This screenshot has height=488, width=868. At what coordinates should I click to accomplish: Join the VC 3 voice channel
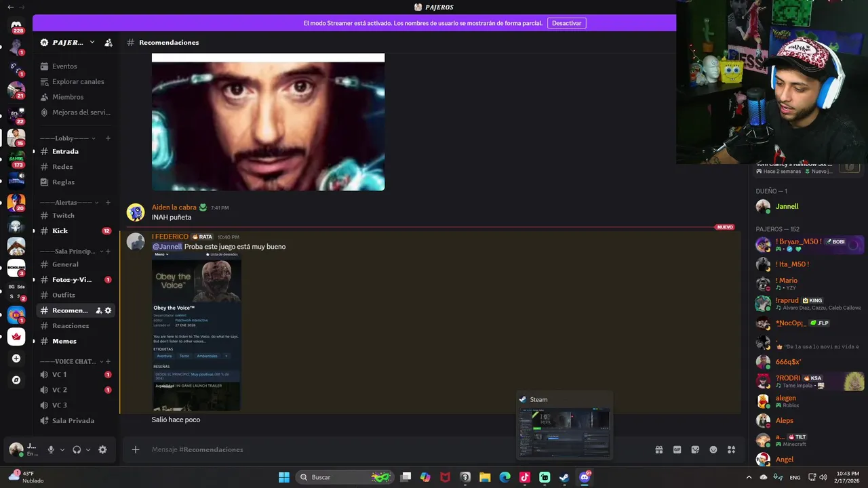point(75,405)
